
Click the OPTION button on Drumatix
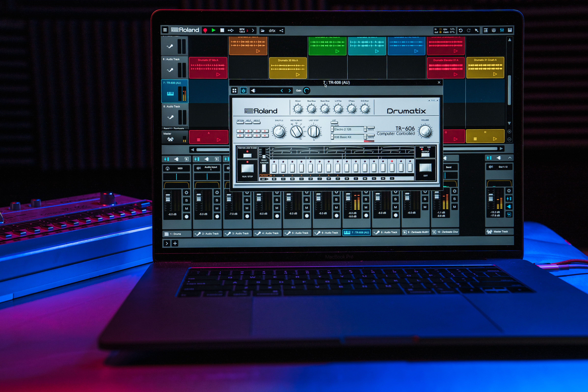click(240, 123)
